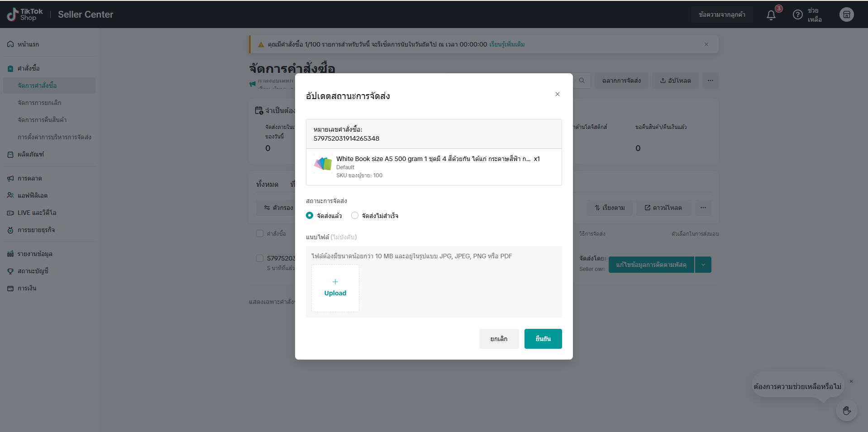This screenshot has height=432, width=868.
Task: Open the help question mark icon
Action: [x=797, y=15]
